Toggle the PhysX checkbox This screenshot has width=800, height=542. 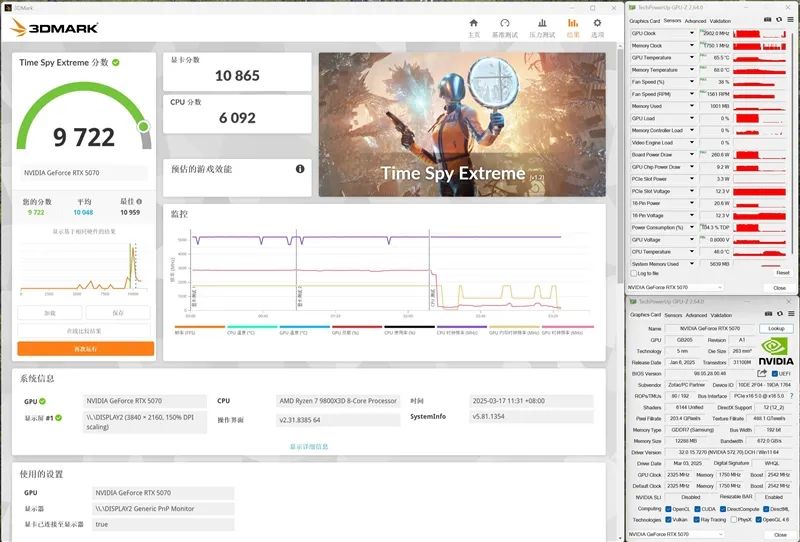(x=733, y=520)
